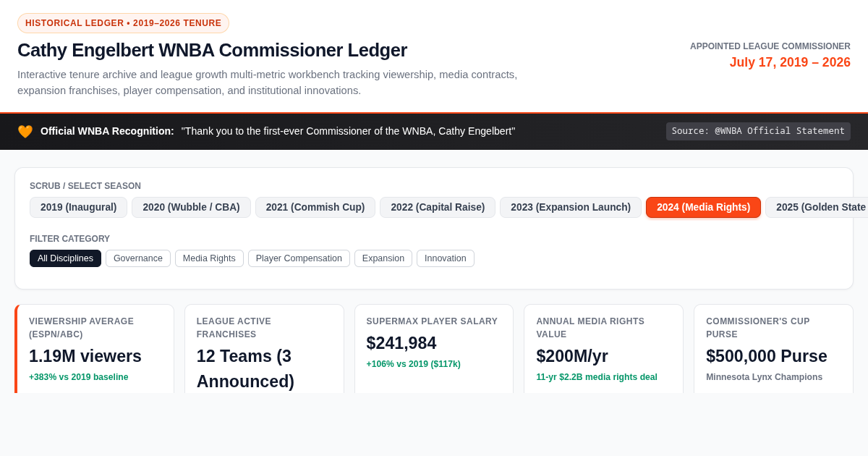Enable the All Disciplines filter
Viewport: 868px width, 456px height.
click(65, 258)
